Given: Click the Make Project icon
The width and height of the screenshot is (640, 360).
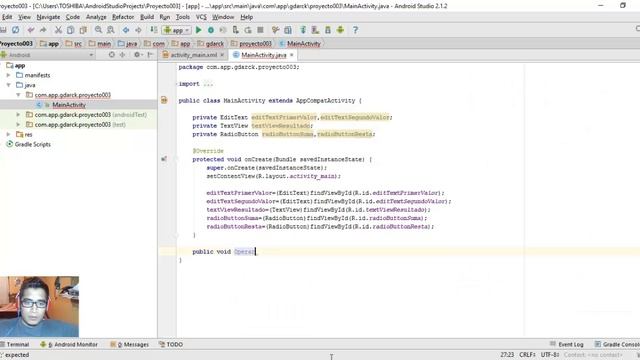Looking at the screenshot, I should [153, 30].
